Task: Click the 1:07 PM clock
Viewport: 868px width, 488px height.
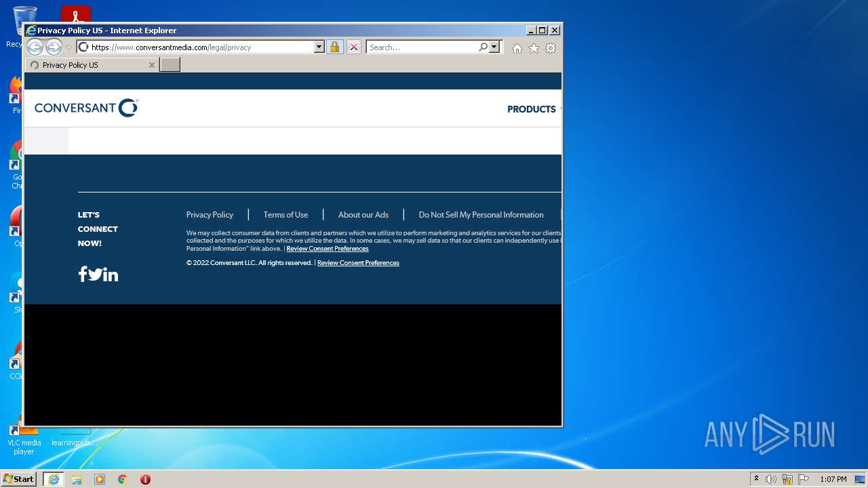Action: pos(833,479)
